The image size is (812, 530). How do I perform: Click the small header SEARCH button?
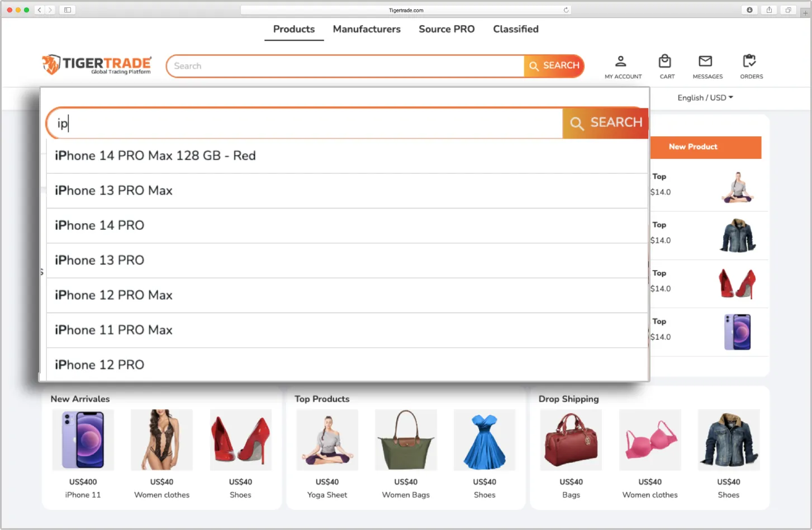pyautogui.click(x=554, y=66)
